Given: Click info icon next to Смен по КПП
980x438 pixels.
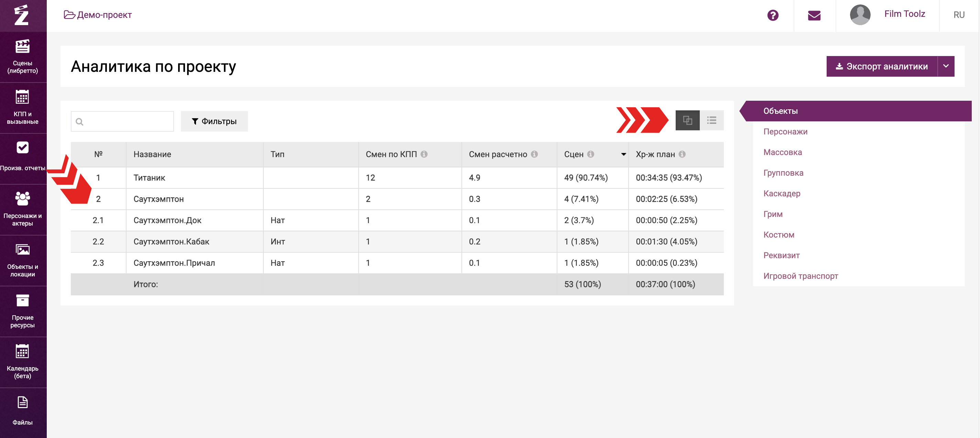Looking at the screenshot, I should tap(424, 154).
